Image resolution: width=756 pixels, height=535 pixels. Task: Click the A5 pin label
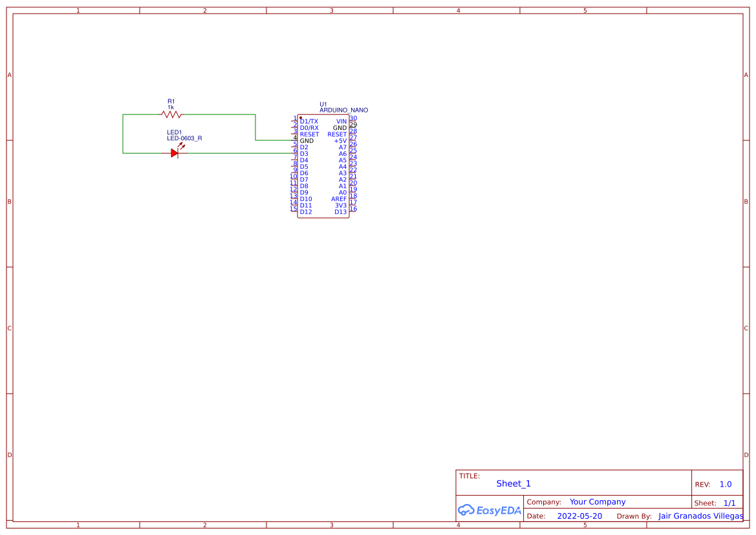click(343, 160)
